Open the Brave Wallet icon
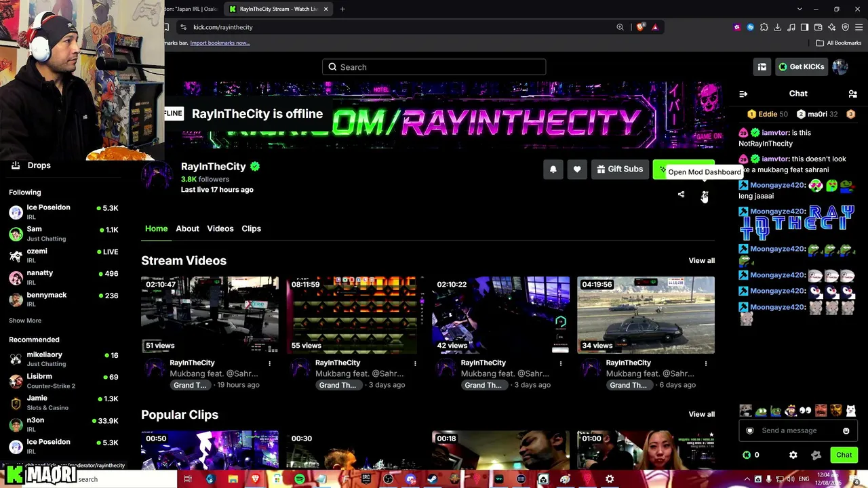868x488 pixels. click(x=818, y=27)
